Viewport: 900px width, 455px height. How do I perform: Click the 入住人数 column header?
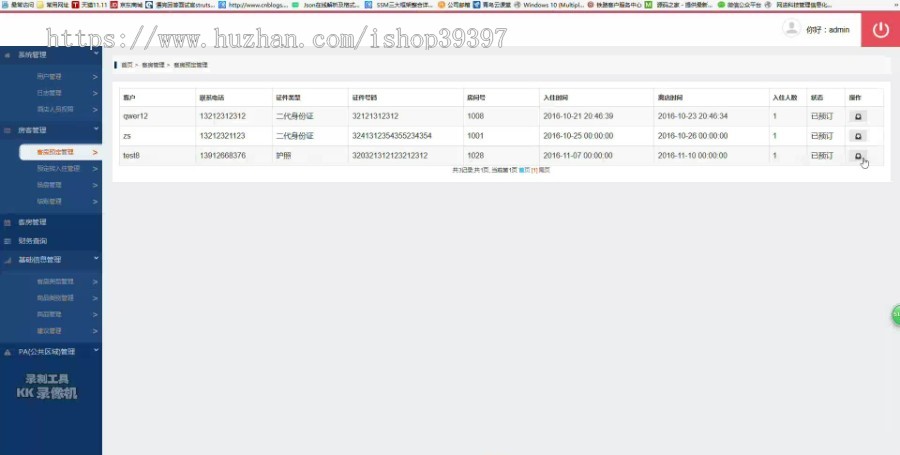pyautogui.click(x=785, y=98)
